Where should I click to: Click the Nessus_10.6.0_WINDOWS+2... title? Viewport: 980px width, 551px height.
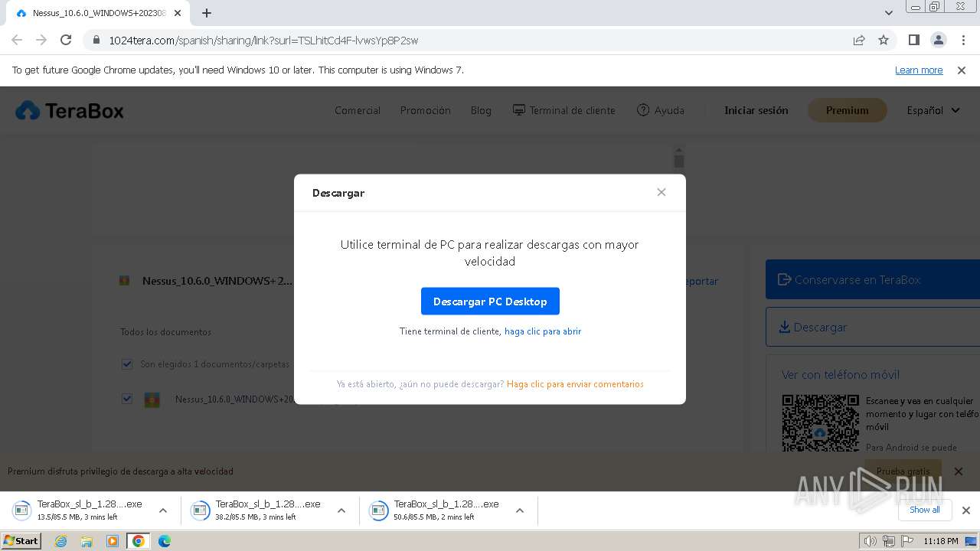point(217,281)
